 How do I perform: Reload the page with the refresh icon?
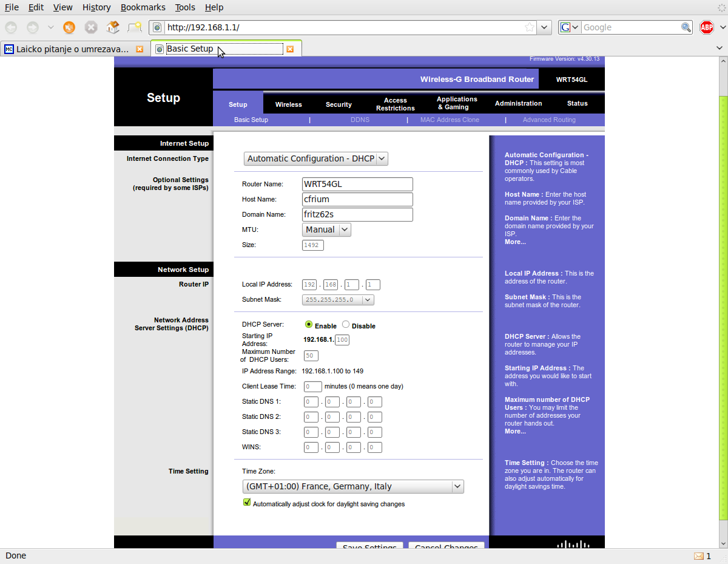click(x=70, y=27)
